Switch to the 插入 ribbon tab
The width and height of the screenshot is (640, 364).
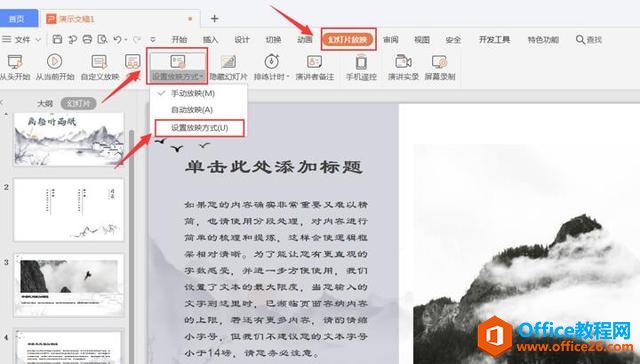point(210,40)
